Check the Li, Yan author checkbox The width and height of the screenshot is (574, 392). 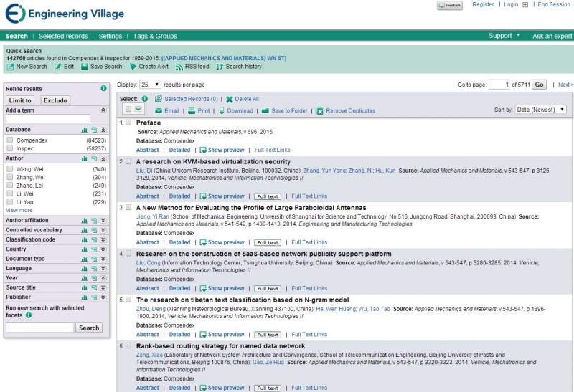click(10, 201)
